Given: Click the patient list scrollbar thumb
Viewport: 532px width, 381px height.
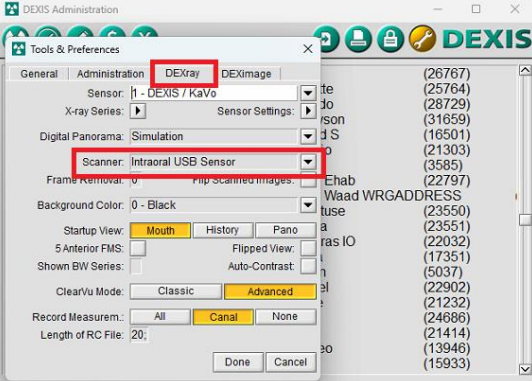Looking at the screenshot, I should point(525,220).
